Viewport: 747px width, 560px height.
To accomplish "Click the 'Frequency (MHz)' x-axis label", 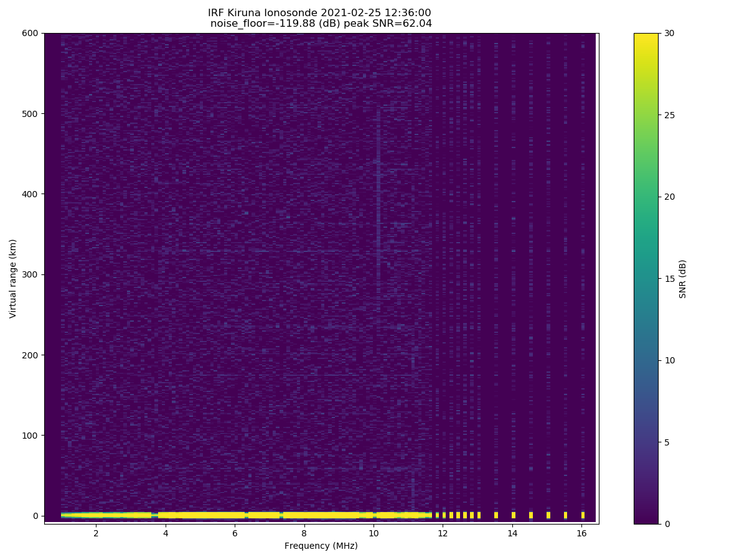I will click(321, 546).
